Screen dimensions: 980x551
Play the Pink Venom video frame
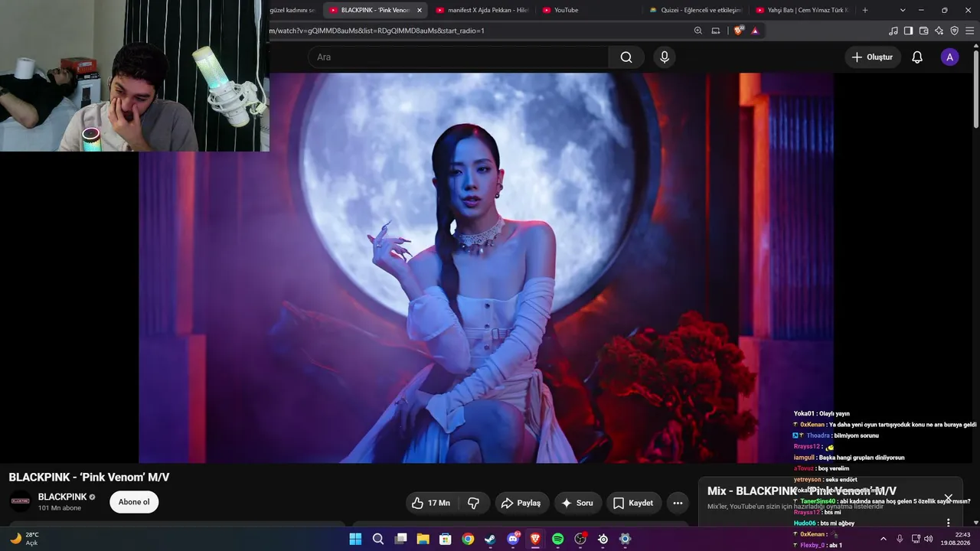[x=486, y=268]
